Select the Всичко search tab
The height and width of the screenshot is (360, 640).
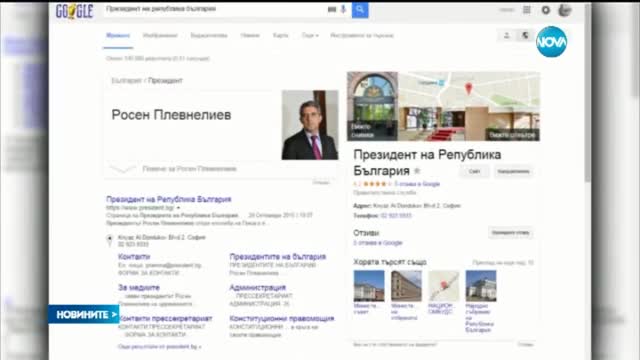click(118, 36)
